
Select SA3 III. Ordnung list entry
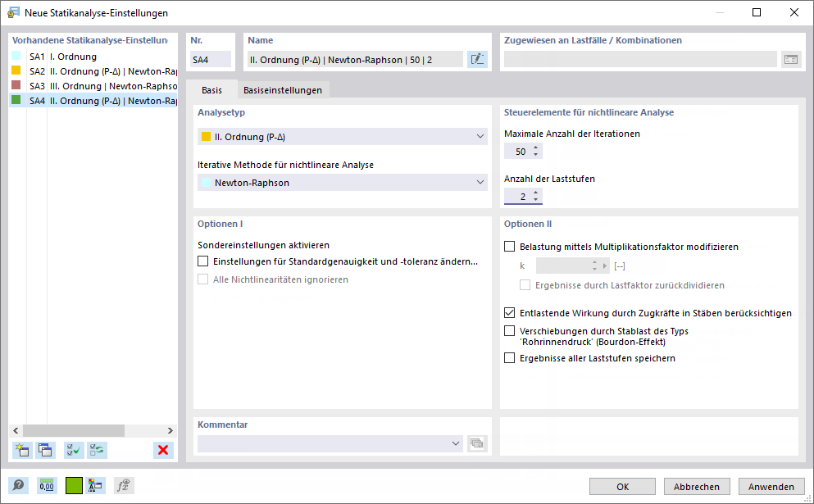coord(93,86)
